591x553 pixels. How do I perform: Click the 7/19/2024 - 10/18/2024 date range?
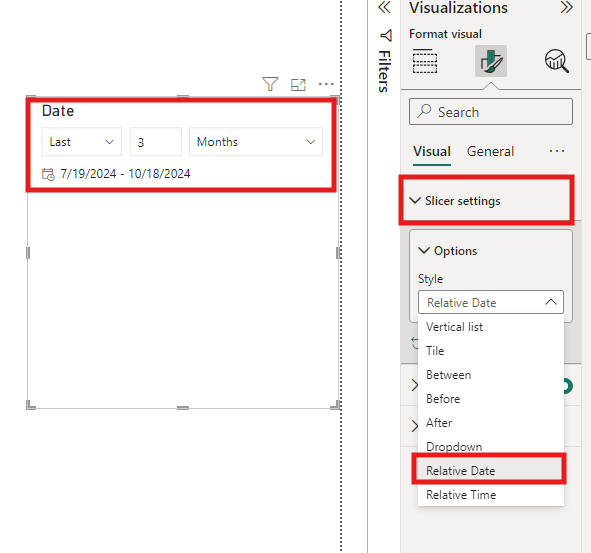pos(125,174)
